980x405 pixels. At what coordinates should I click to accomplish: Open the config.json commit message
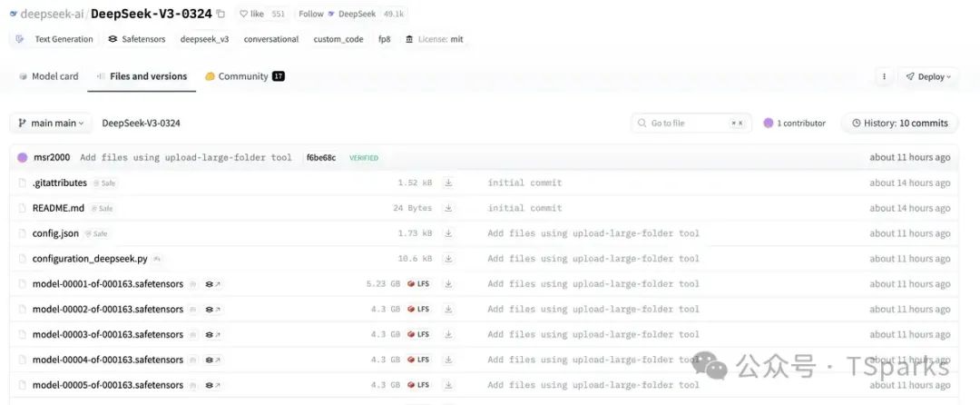pyautogui.click(x=593, y=233)
